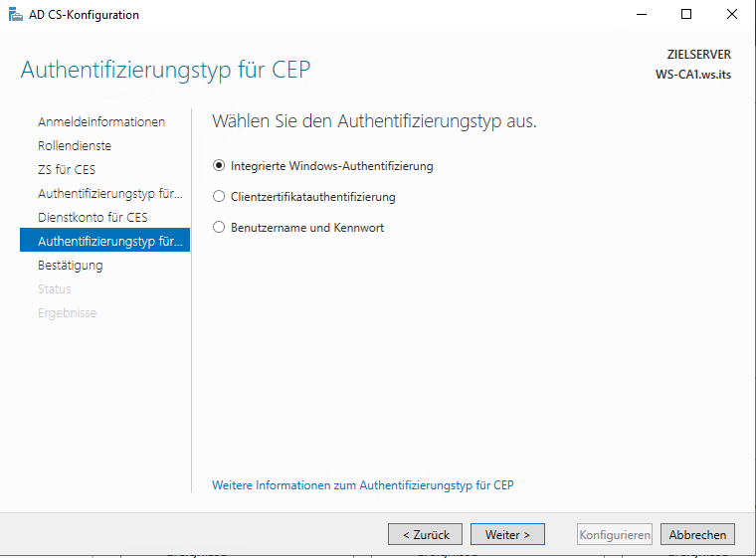The width and height of the screenshot is (756, 558).
Task: Cancel wizard with Abbrechen button
Action: pyautogui.click(x=697, y=534)
